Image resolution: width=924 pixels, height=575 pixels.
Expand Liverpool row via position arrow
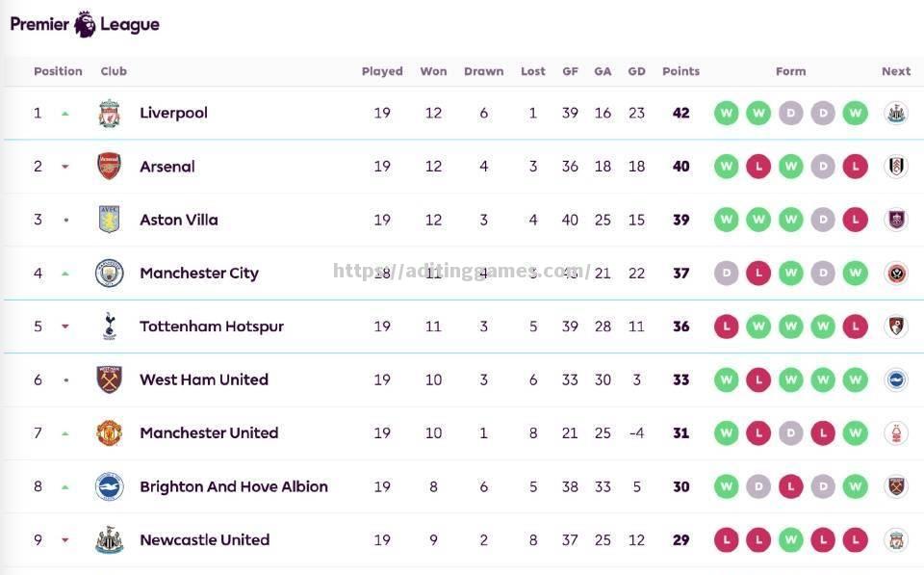(65, 114)
